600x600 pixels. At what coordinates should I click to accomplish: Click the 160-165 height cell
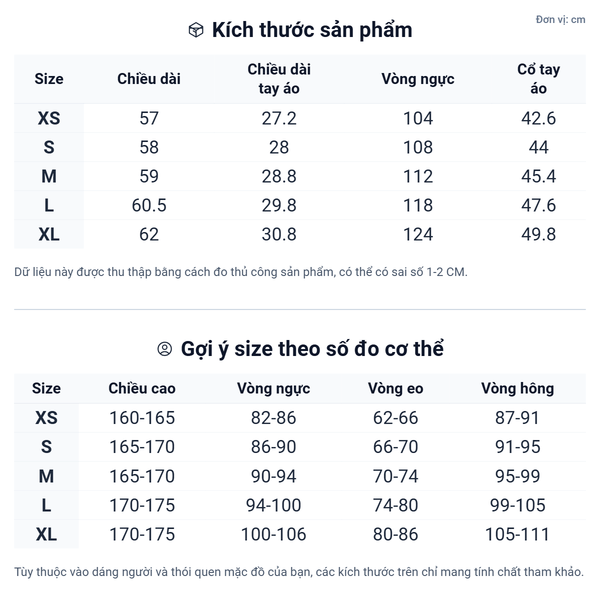point(142,418)
